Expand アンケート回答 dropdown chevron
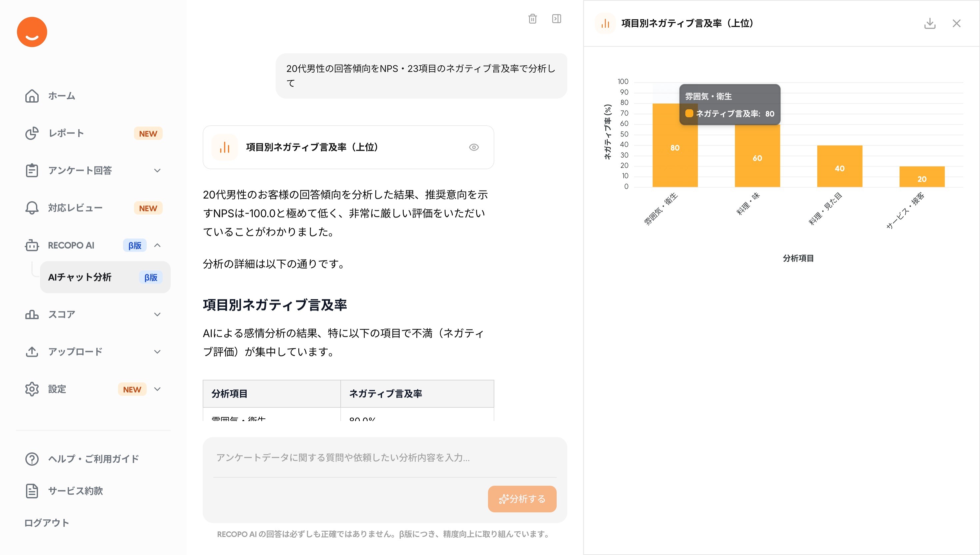 [x=157, y=170]
